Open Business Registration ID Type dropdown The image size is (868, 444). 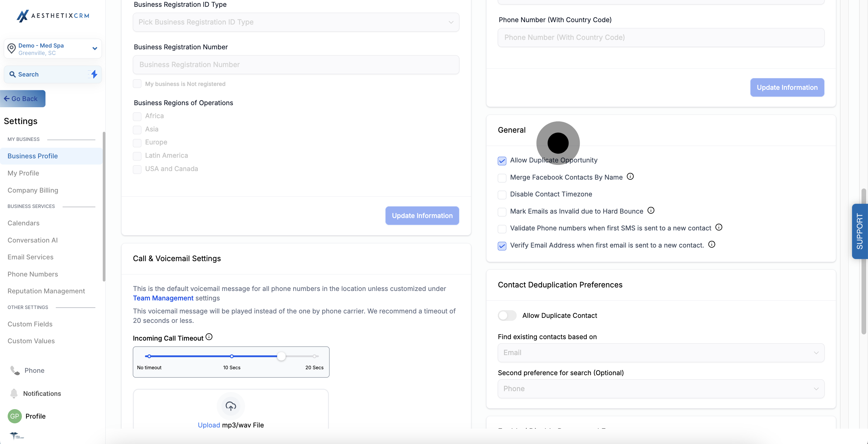point(296,22)
